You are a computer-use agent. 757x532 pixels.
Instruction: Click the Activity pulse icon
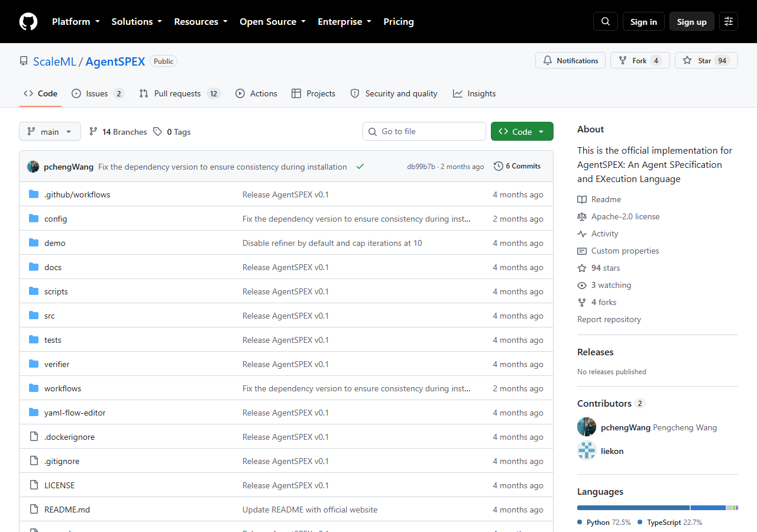coord(582,233)
